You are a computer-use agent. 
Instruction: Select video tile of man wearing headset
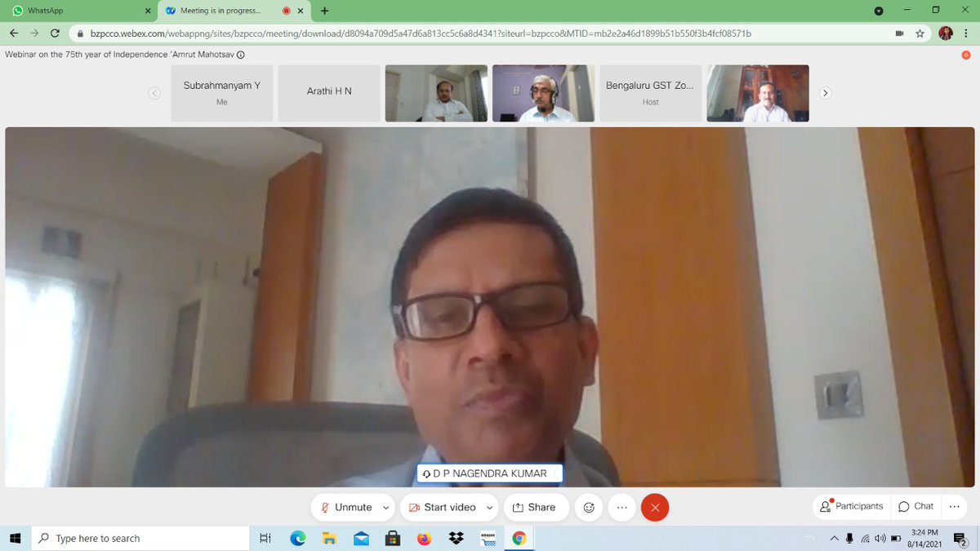click(544, 93)
